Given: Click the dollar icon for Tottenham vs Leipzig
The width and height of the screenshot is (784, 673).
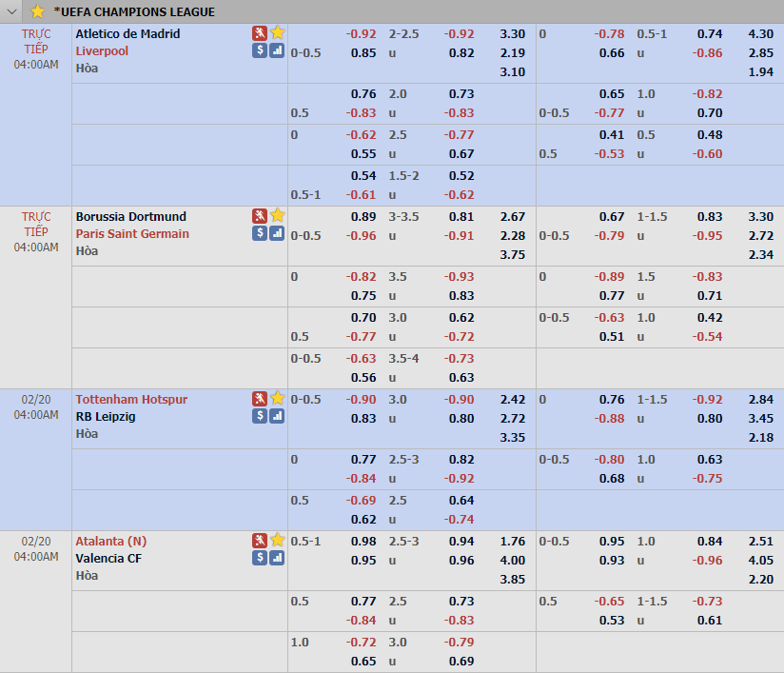Looking at the screenshot, I should pyautogui.click(x=260, y=415).
